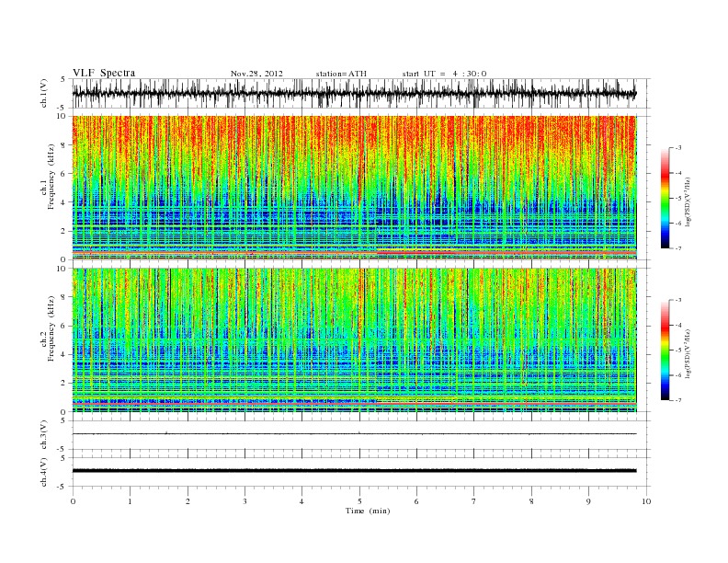Click the ch.3 voltage waveform trace
Screen dimensions: 728x563
[354, 433]
